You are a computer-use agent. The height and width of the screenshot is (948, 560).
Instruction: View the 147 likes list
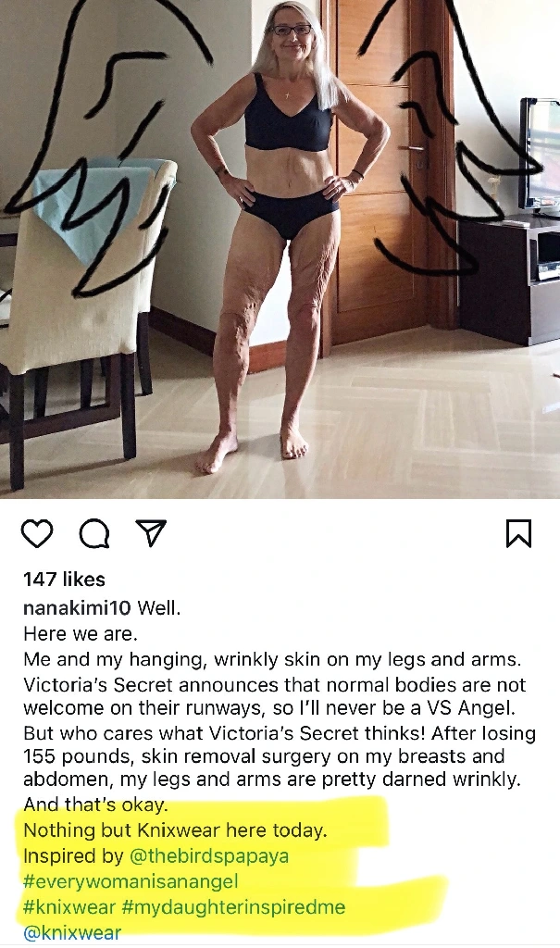[x=64, y=580]
